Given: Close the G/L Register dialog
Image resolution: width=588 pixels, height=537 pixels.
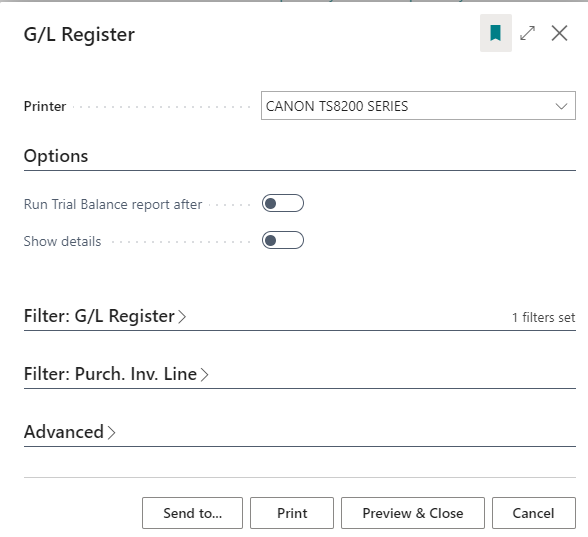Looking at the screenshot, I should click(559, 33).
